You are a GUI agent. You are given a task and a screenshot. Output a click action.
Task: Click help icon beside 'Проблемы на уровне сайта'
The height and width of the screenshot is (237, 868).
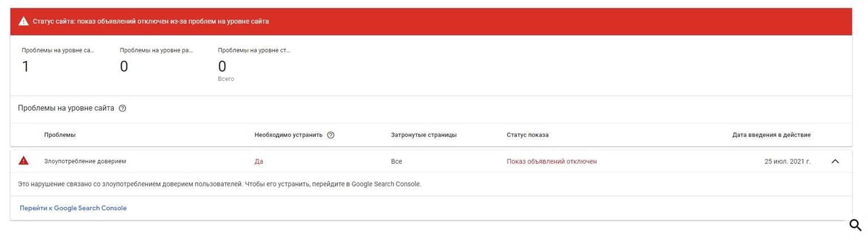pos(123,108)
